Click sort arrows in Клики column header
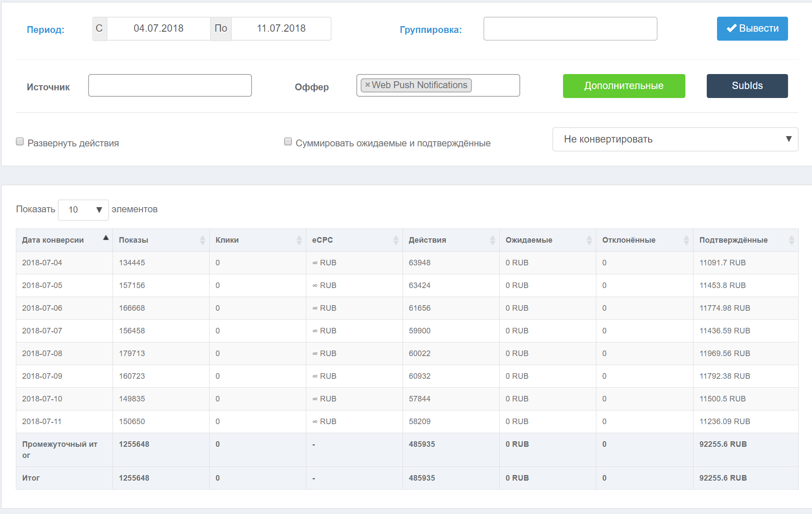Screen dimensions: 812x514 click(x=299, y=240)
